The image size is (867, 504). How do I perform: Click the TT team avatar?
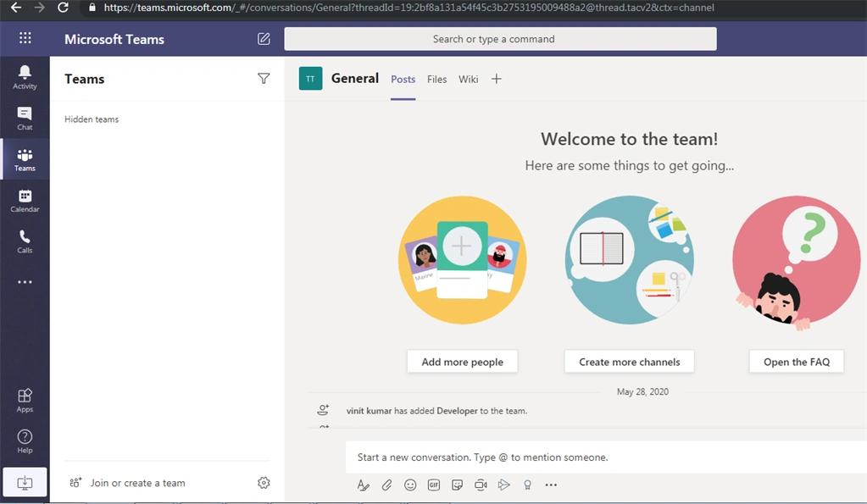[x=311, y=79]
